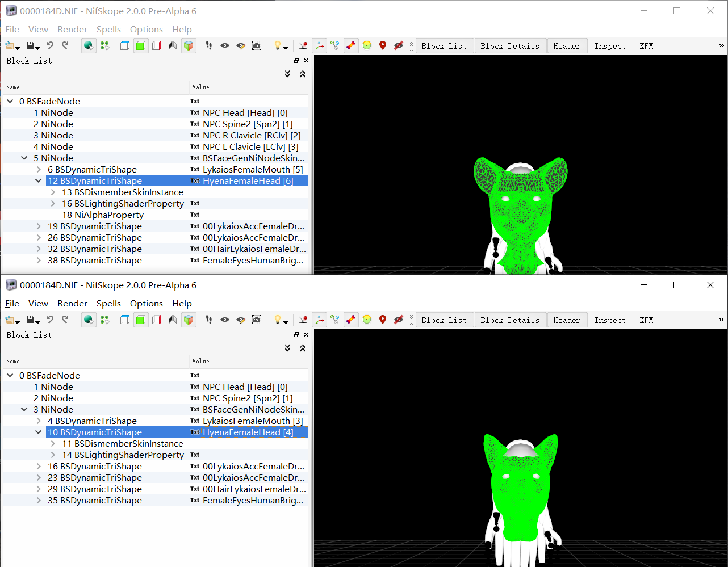
Task: Toggle Block Details button in upper window toolbar
Action: coord(510,46)
